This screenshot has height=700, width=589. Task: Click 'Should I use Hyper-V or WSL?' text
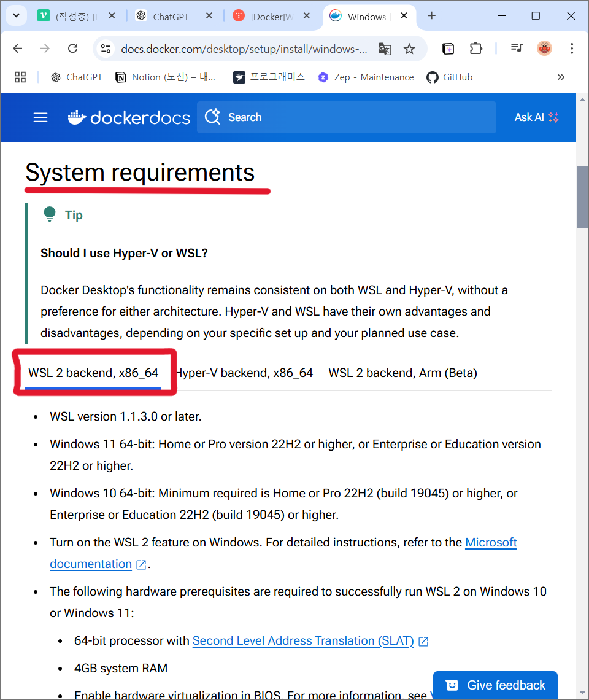click(124, 253)
